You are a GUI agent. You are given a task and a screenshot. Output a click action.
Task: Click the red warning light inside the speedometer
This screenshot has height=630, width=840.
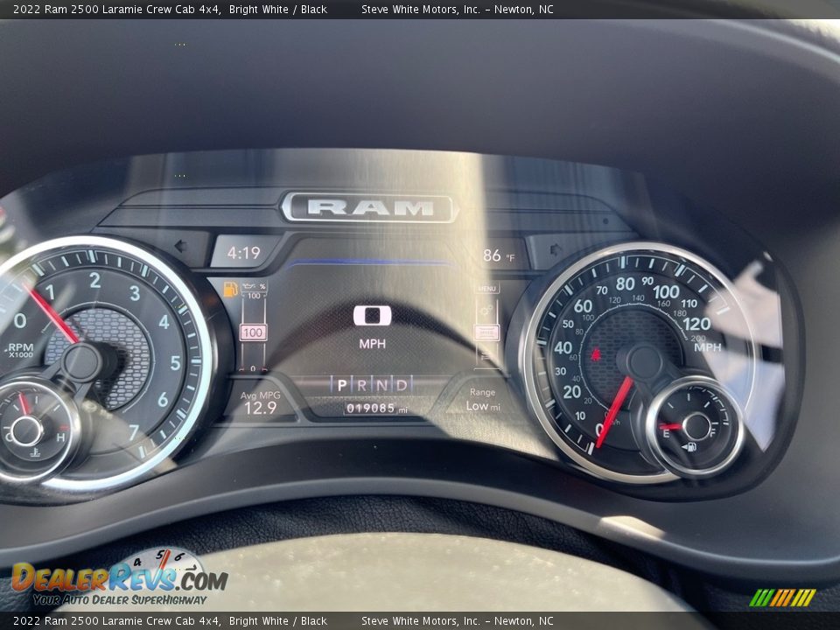point(595,353)
